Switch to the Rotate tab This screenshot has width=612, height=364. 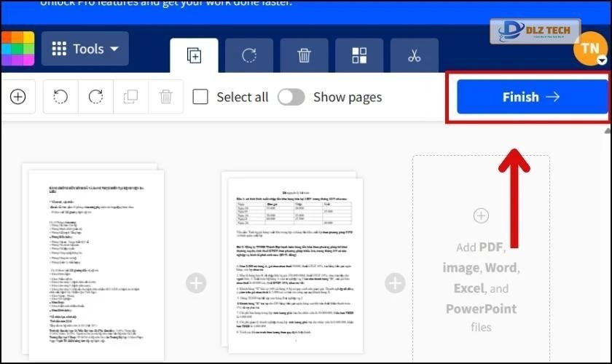pos(249,55)
